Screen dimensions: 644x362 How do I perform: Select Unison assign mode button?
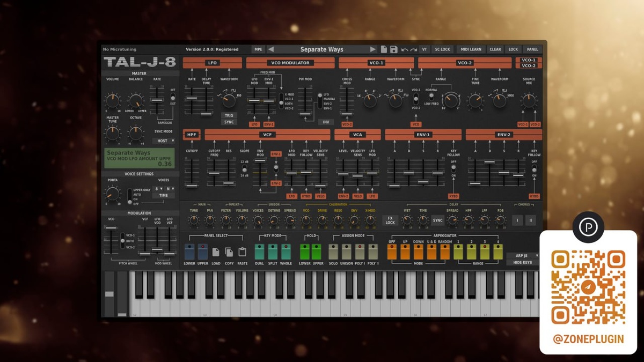tap(346, 252)
